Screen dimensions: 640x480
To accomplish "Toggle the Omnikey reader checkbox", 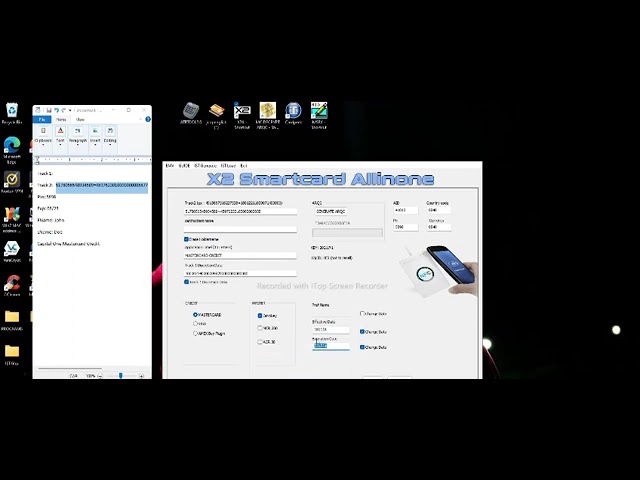I will click(x=260, y=316).
